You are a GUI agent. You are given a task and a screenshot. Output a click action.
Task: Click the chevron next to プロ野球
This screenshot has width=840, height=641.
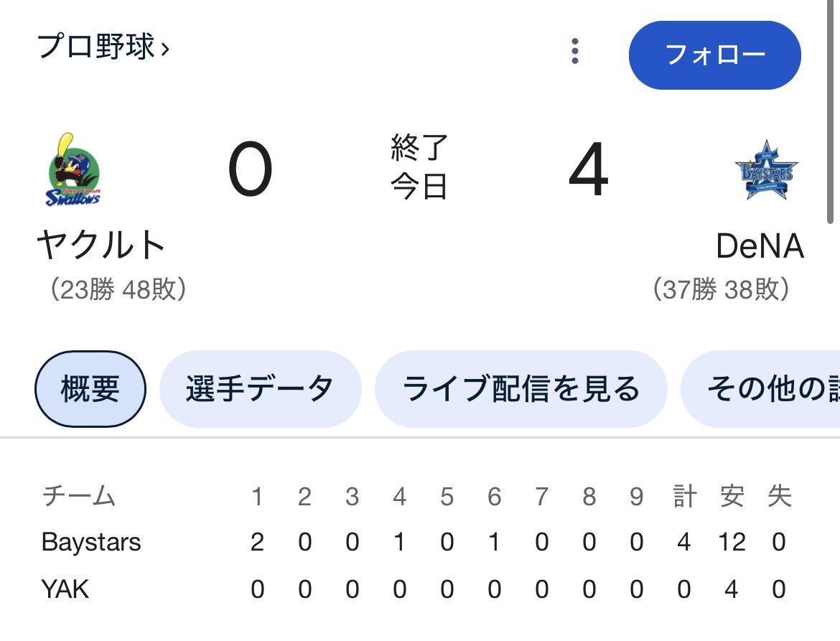166,50
